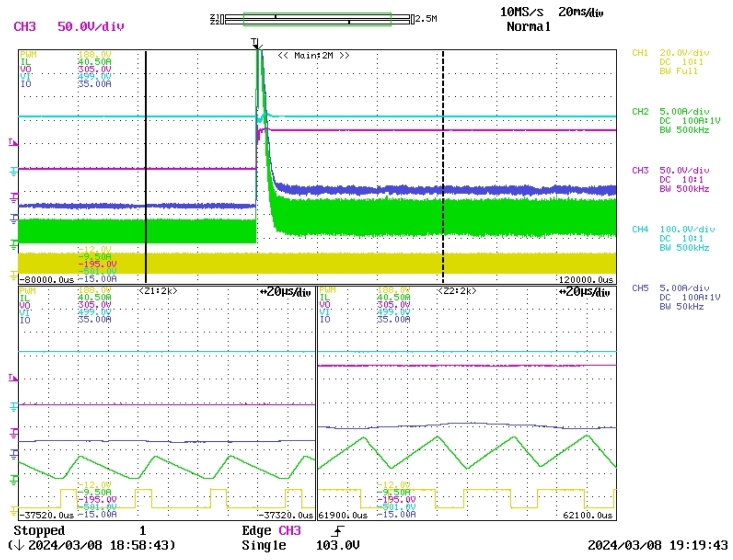
Task: Click the << Main:2M >> window label
Action: (x=314, y=55)
